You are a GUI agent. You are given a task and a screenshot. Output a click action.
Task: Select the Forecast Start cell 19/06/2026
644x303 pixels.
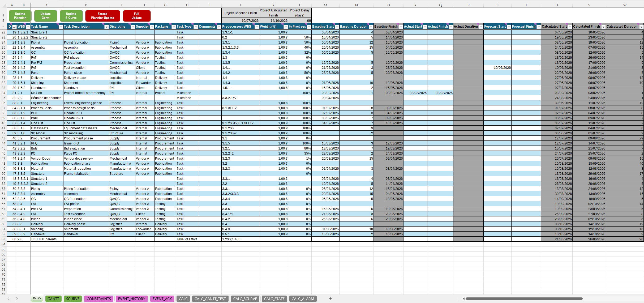pos(497,68)
